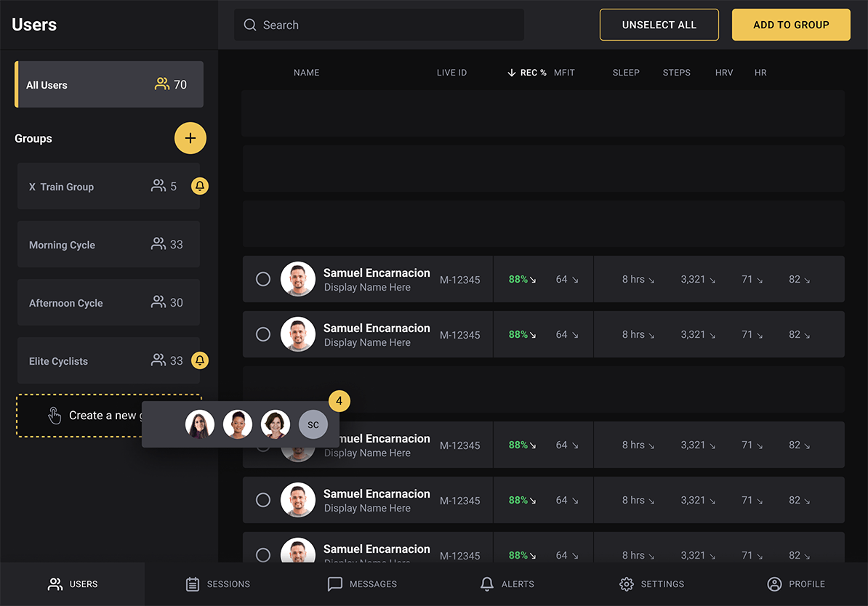Click the down arrow next to REC %
The width and height of the screenshot is (868, 606).
(x=512, y=73)
